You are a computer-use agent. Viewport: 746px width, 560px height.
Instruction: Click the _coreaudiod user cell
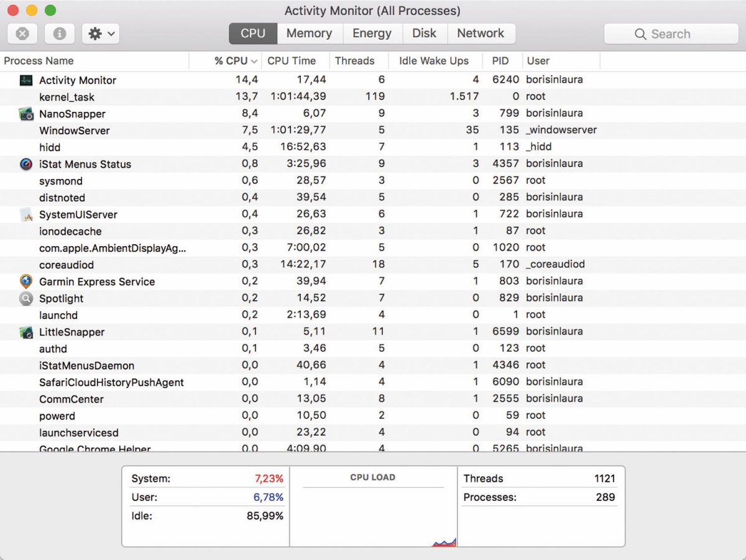(555, 265)
